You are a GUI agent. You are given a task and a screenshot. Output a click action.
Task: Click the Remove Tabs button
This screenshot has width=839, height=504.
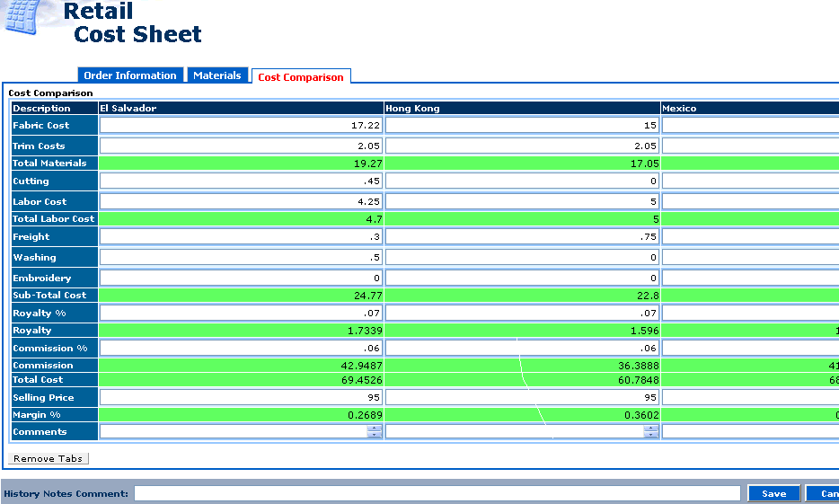[x=49, y=458]
